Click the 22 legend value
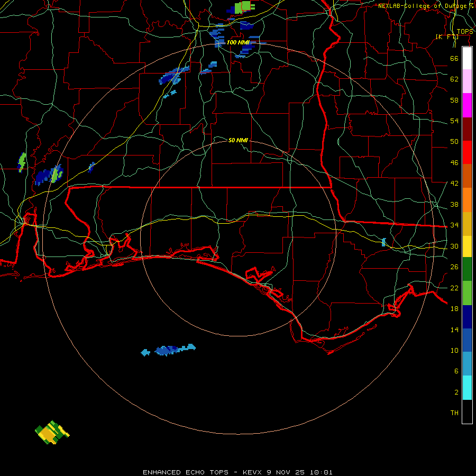The height and width of the screenshot is (476, 476). click(x=454, y=288)
